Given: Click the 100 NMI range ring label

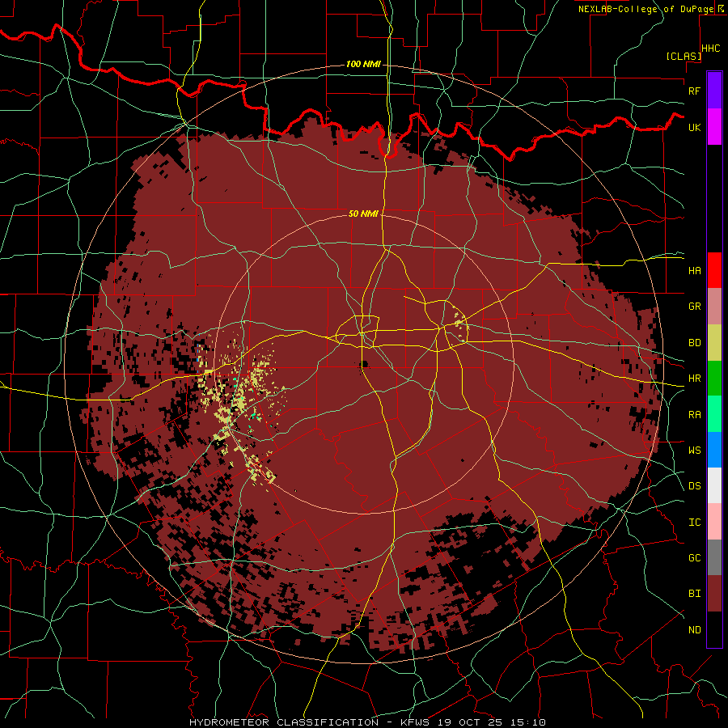Looking at the screenshot, I should point(363,64).
